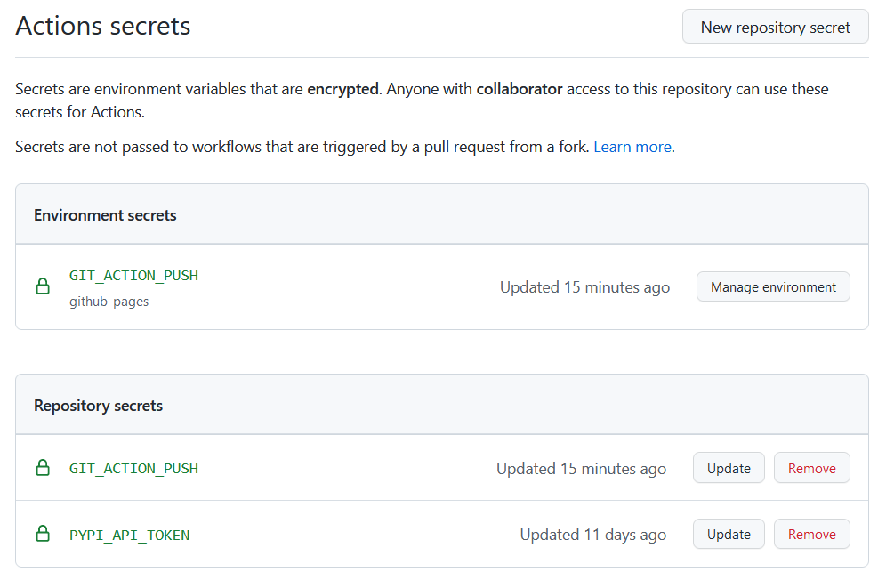Screen dimensions: 886x588
Task: Click the "Updated 11 days ago" timestamp
Action: pos(592,535)
